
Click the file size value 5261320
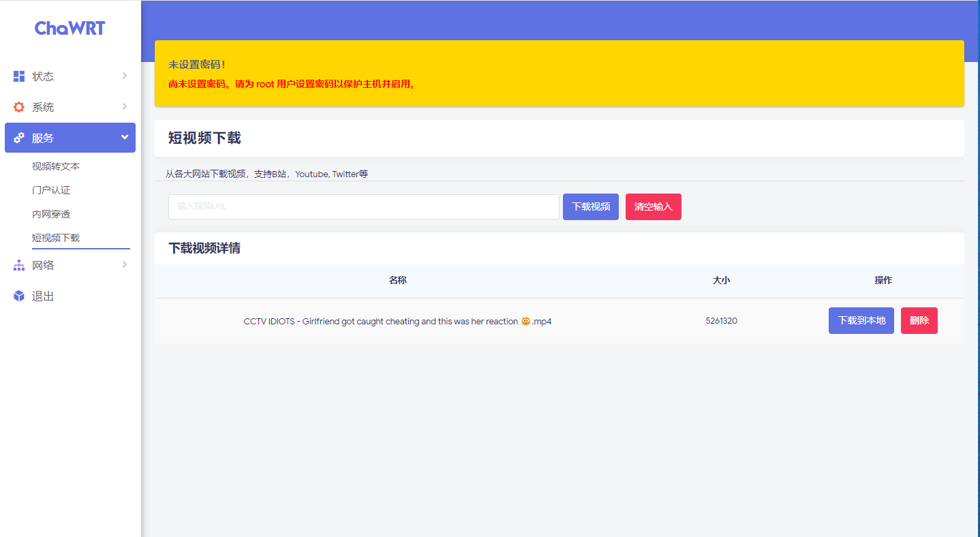(x=721, y=321)
